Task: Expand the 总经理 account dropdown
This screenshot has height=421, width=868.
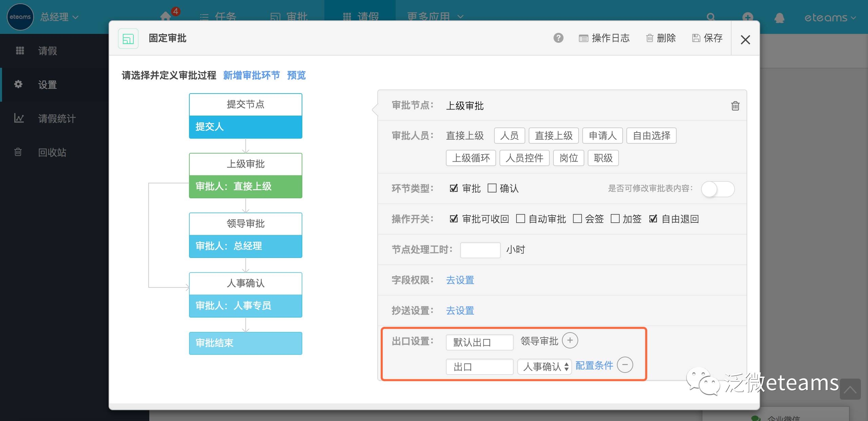Action: tap(59, 17)
